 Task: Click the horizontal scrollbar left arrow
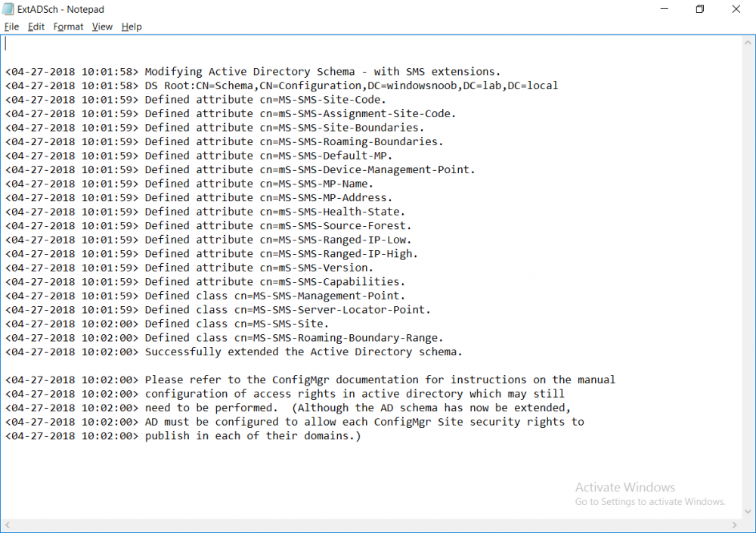pos(8,525)
